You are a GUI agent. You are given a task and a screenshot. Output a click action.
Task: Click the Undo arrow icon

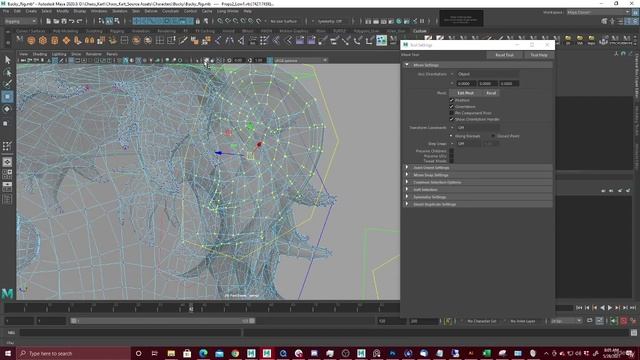click(x=72, y=21)
